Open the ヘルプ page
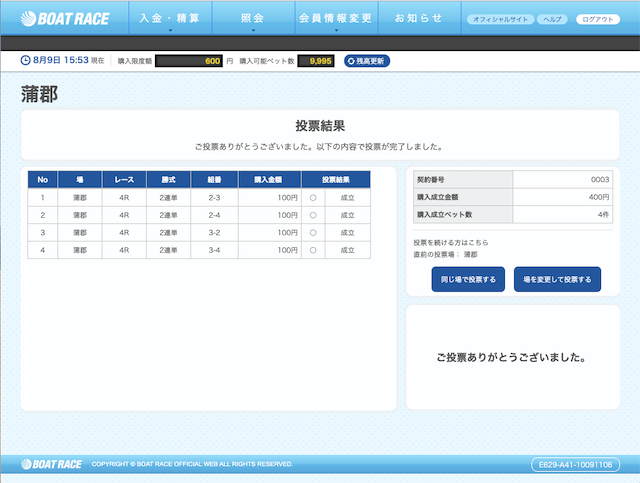The width and height of the screenshot is (640, 483). pyautogui.click(x=552, y=19)
